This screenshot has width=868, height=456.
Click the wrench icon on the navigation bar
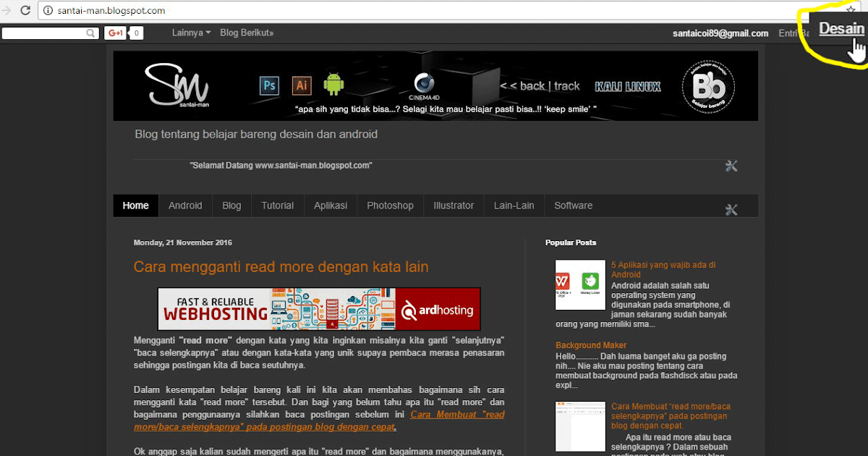[731, 209]
